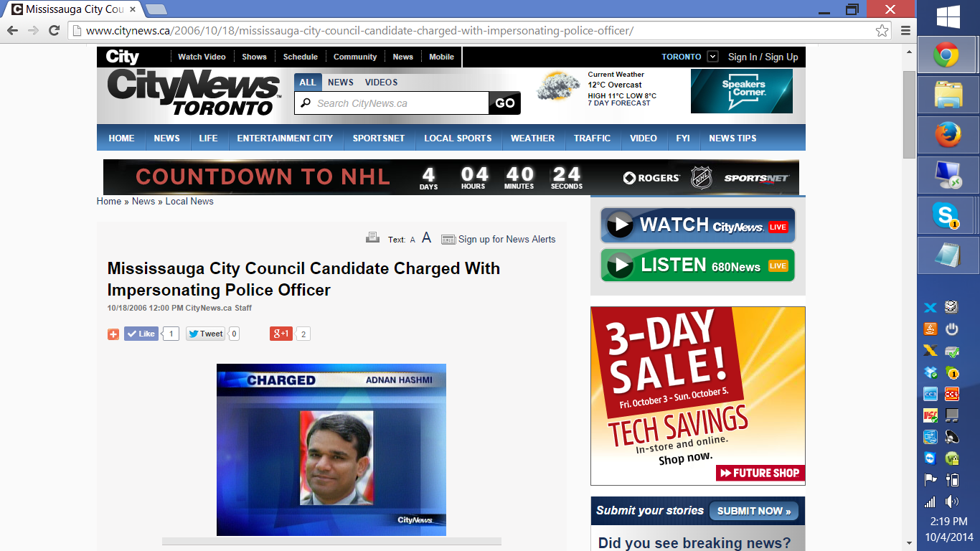Screen dimensions: 980x551
Task: Click the Java tray icon
Action: point(930,329)
